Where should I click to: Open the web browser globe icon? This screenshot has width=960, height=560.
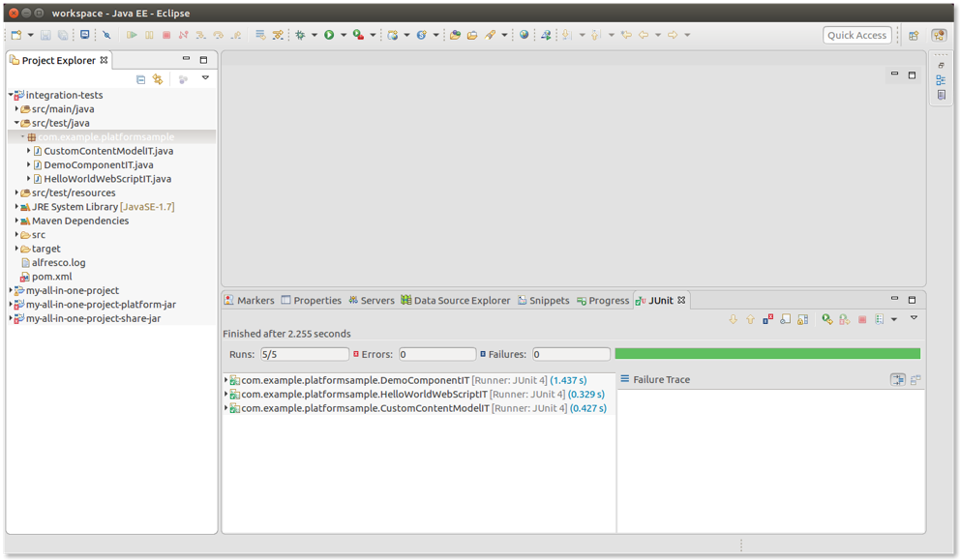click(525, 35)
